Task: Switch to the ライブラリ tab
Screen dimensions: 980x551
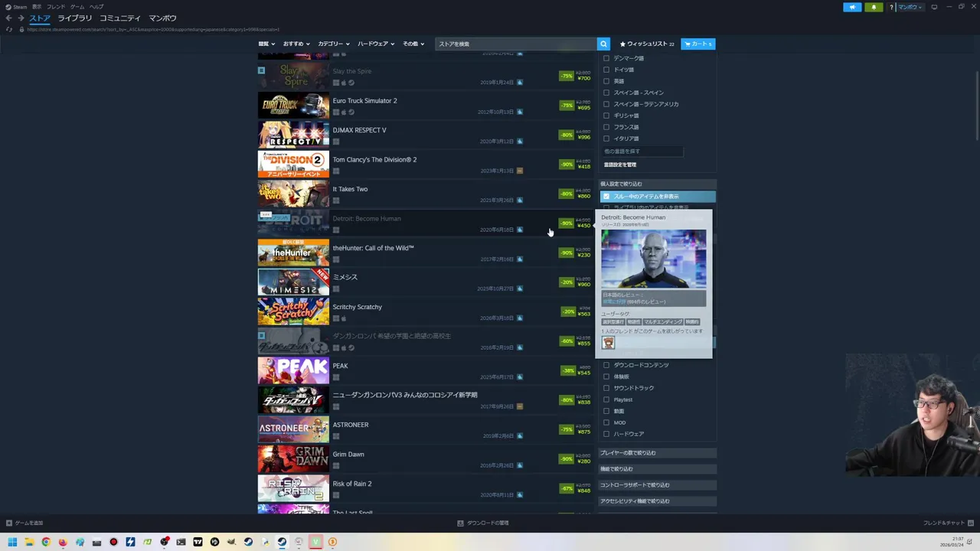Action: (74, 18)
